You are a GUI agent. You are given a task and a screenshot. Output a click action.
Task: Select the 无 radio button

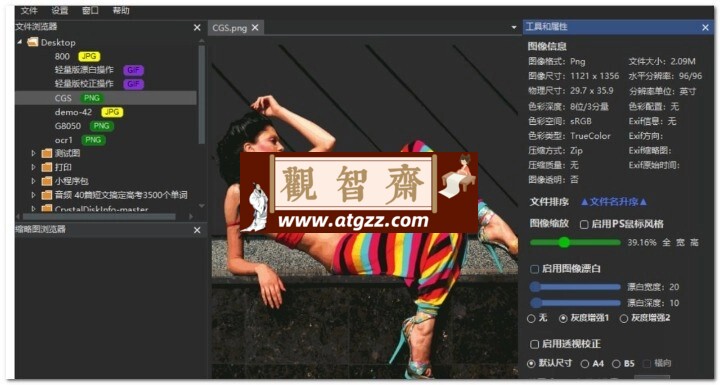point(531,318)
